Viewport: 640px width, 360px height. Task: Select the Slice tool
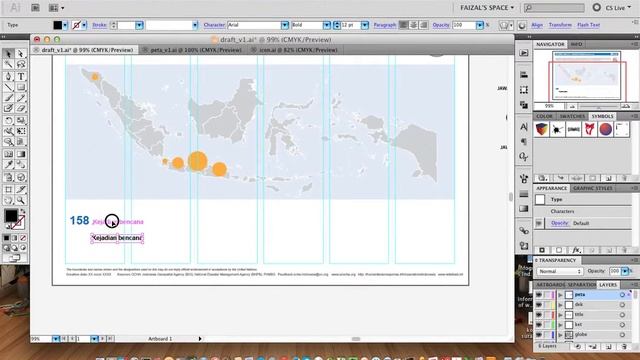[x=21, y=189]
